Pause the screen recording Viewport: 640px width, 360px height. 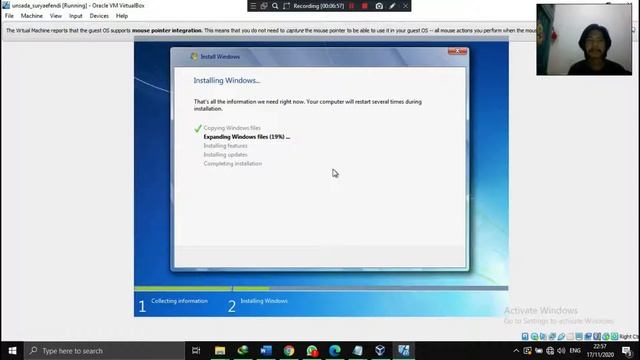[x=351, y=6]
